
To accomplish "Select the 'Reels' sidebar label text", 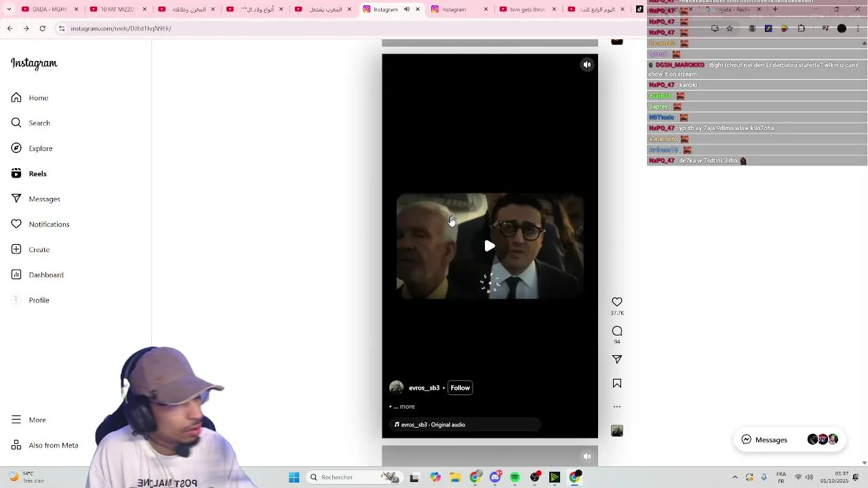I will coord(38,174).
